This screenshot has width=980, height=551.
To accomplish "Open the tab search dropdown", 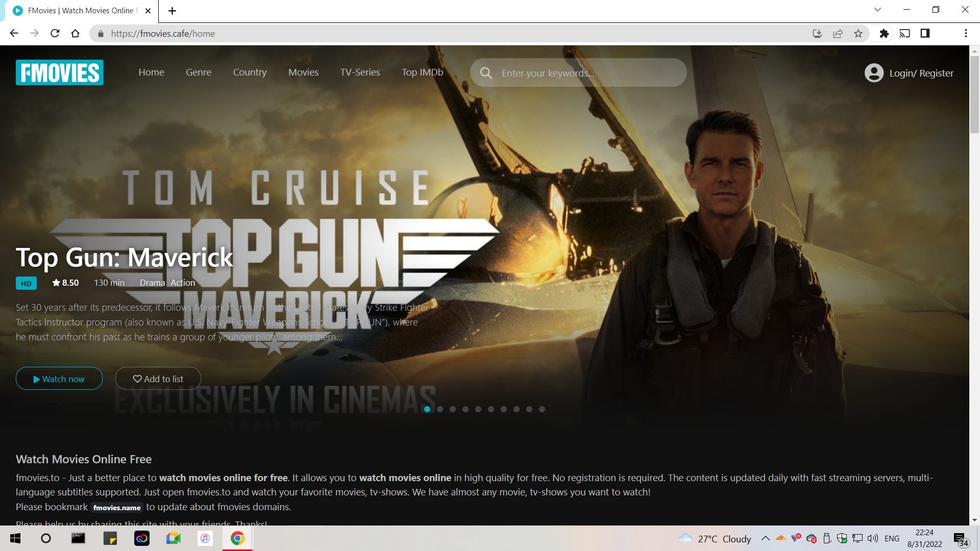I will 877,10.
